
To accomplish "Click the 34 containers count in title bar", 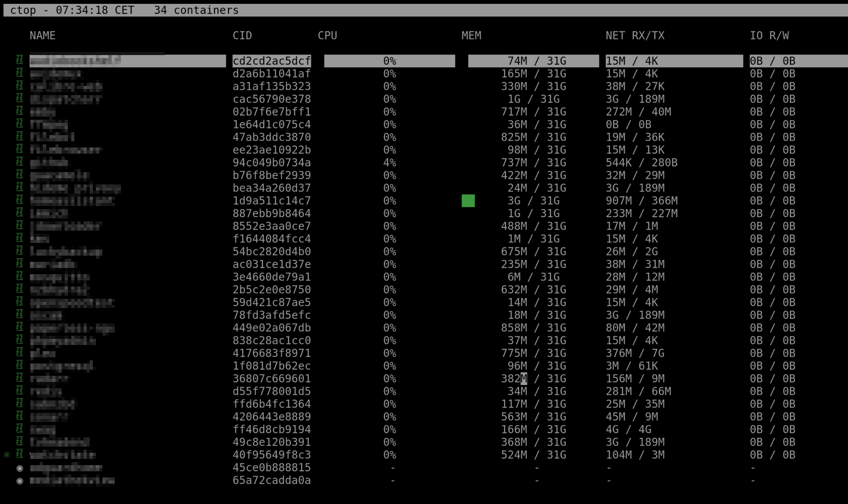I will click(x=196, y=10).
